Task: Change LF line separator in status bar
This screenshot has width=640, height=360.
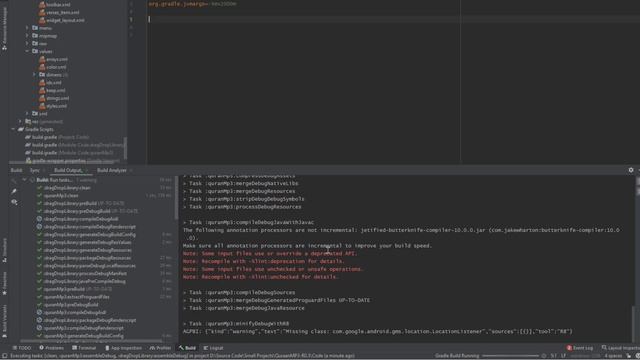Action: click(563, 356)
